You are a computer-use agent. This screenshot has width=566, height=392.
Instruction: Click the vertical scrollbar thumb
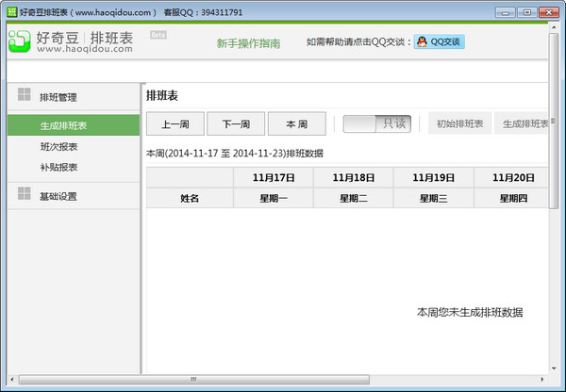click(554, 121)
